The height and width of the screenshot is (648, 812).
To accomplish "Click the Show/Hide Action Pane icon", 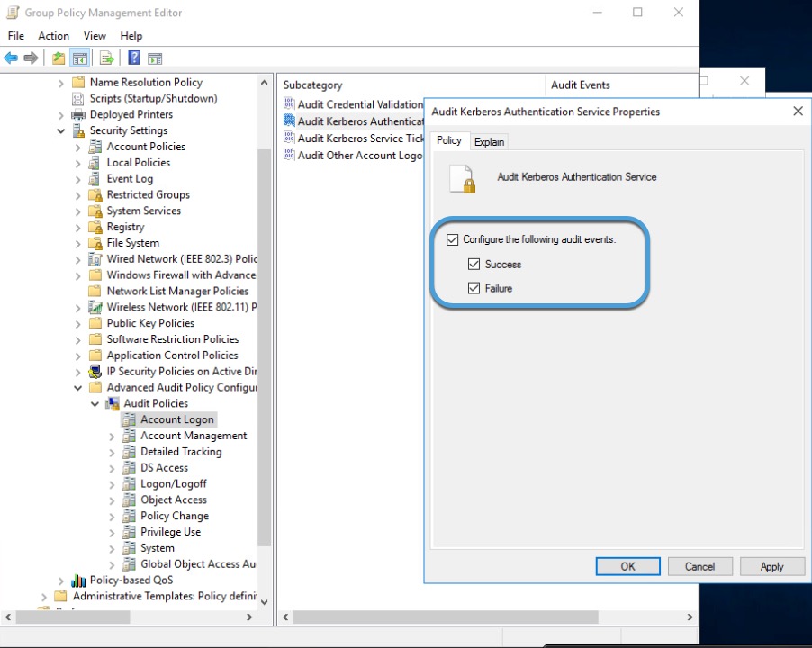I will pyautogui.click(x=155, y=58).
